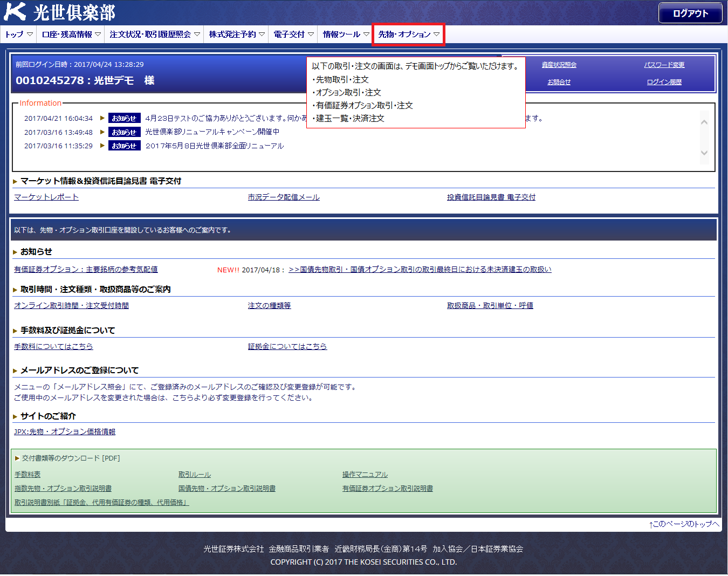Open the 先物・オプション menu
Screen dimensions: 728x576
408,34
